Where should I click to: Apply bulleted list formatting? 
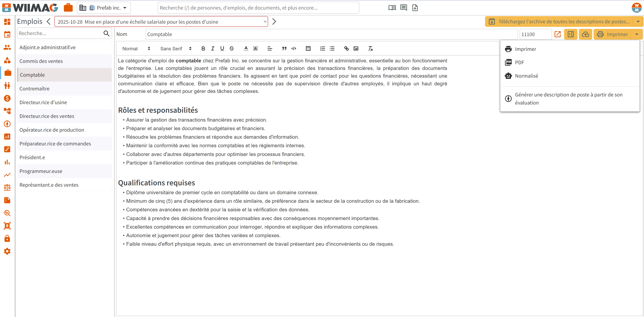332,48
